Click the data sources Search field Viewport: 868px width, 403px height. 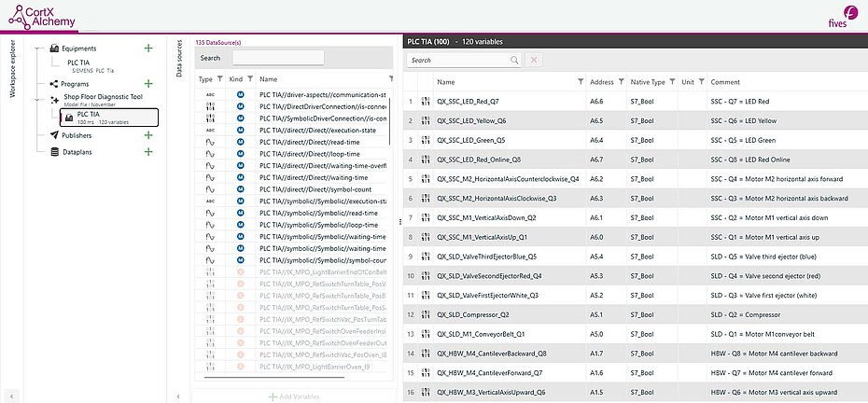point(277,58)
